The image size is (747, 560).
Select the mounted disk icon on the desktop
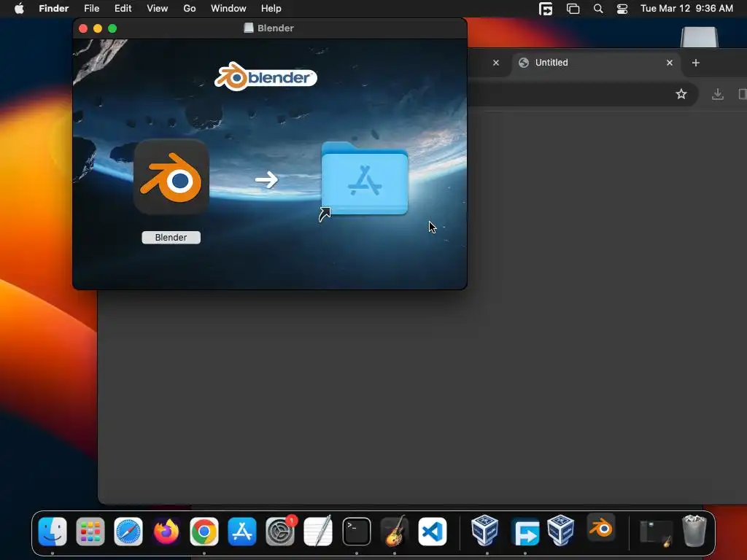pyautogui.click(x=700, y=37)
